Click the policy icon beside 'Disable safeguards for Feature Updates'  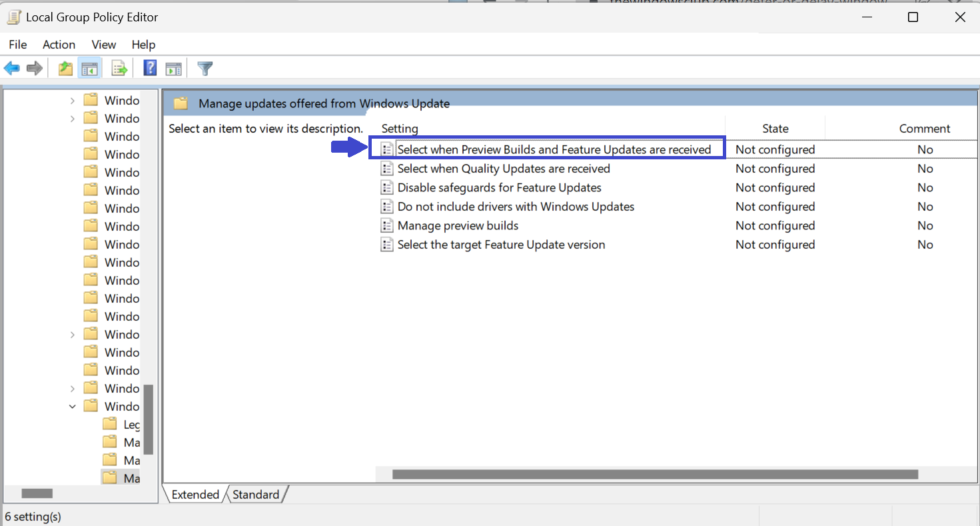click(386, 188)
